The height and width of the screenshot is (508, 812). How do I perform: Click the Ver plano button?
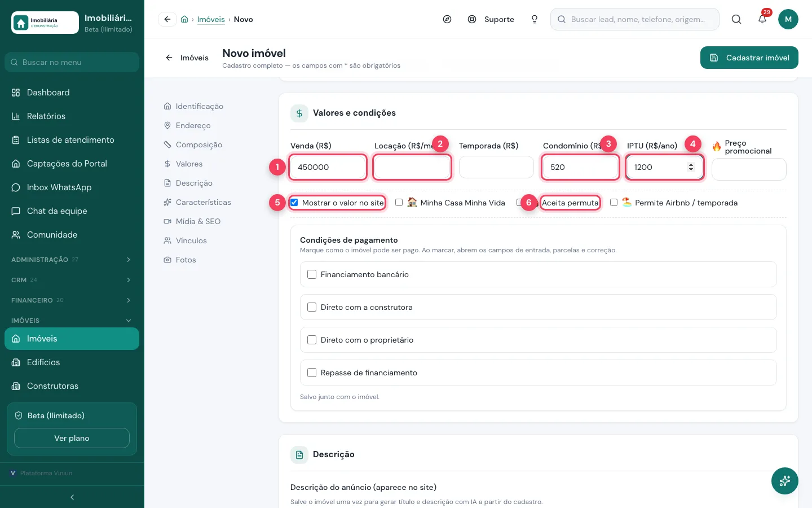72,438
